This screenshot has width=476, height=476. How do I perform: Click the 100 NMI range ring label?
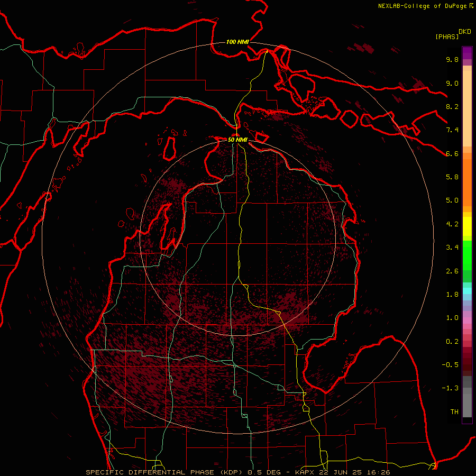[237, 42]
